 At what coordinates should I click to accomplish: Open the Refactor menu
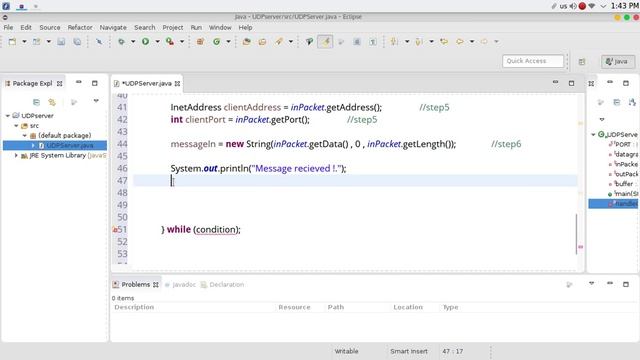click(80, 27)
